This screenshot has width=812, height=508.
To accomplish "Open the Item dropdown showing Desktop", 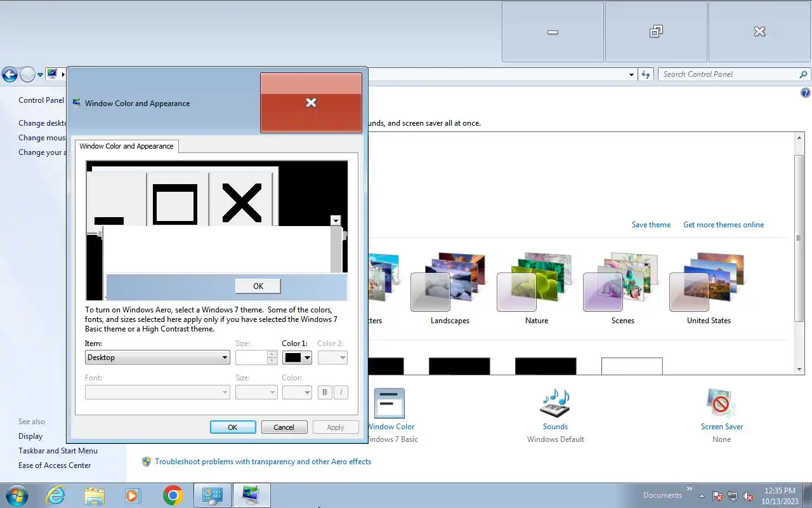I will point(157,358).
